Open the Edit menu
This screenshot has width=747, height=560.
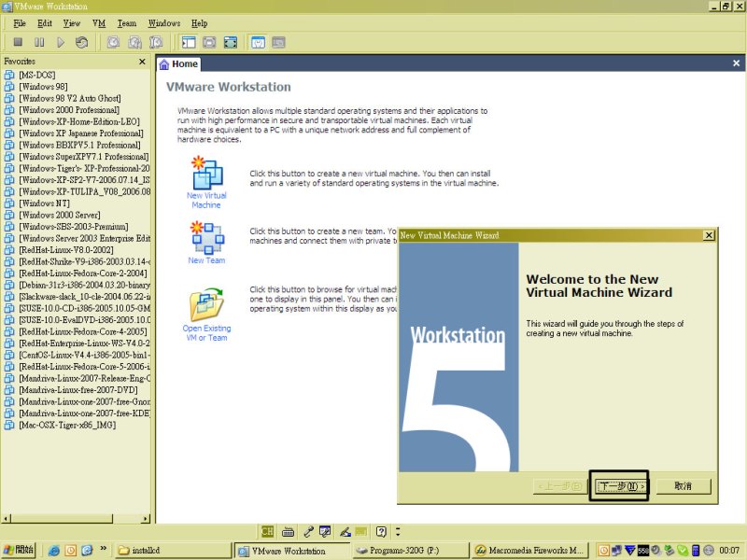point(45,23)
